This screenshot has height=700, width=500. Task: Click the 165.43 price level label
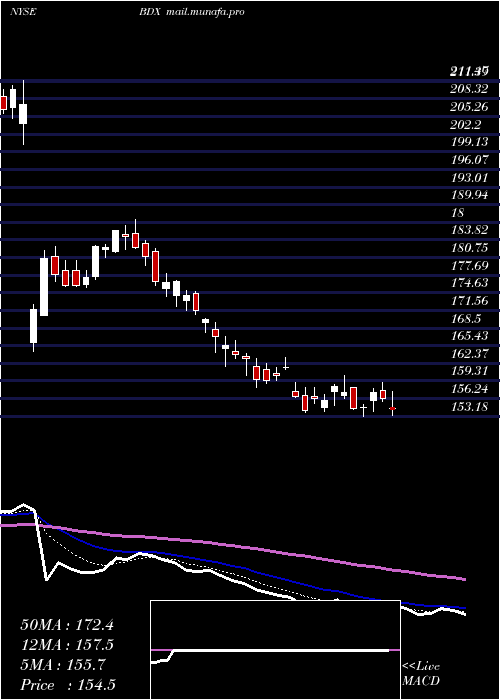(469, 336)
